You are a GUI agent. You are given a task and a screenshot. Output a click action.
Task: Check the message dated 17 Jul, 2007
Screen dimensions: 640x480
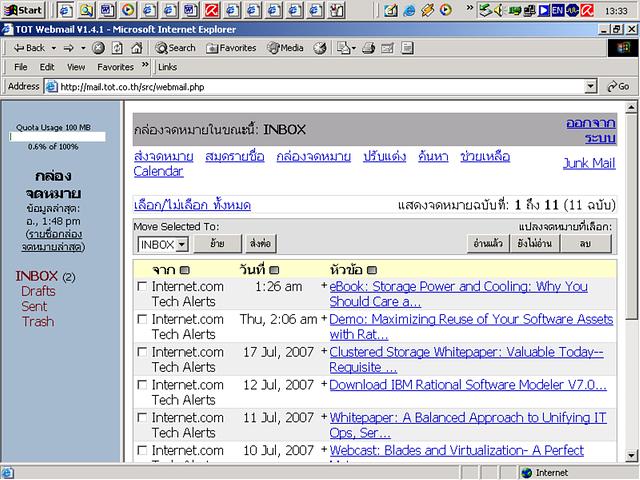[142, 352]
